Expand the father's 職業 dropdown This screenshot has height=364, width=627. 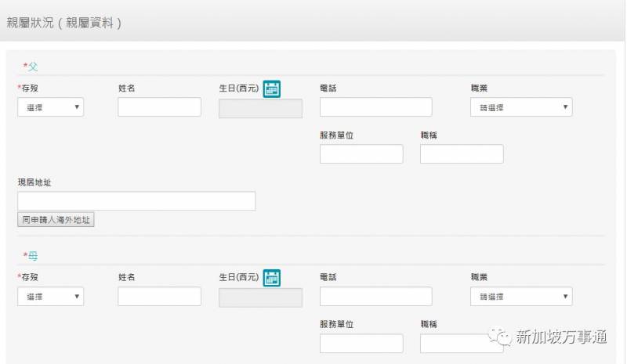521,107
